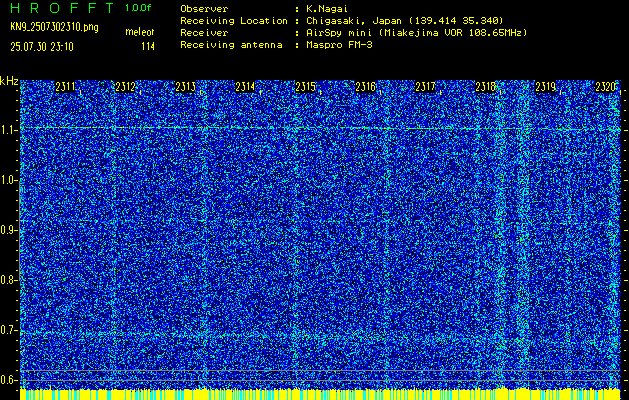This screenshot has width=629, height=400.
Task: Click time marker 2317
Action: point(425,87)
